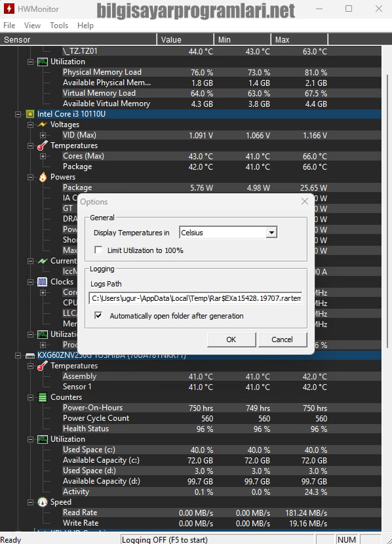392x544 pixels.
Task: Open the File menu
Action: 9,26
